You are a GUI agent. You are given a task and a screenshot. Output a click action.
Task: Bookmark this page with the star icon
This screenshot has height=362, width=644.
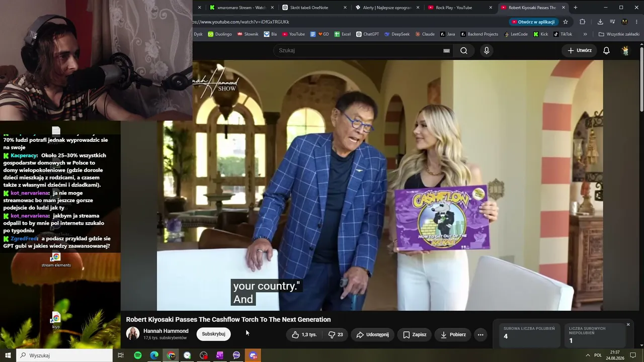[x=566, y=22]
